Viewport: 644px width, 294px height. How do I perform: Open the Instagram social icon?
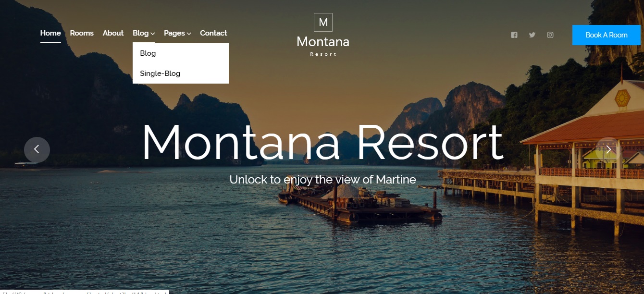click(550, 35)
